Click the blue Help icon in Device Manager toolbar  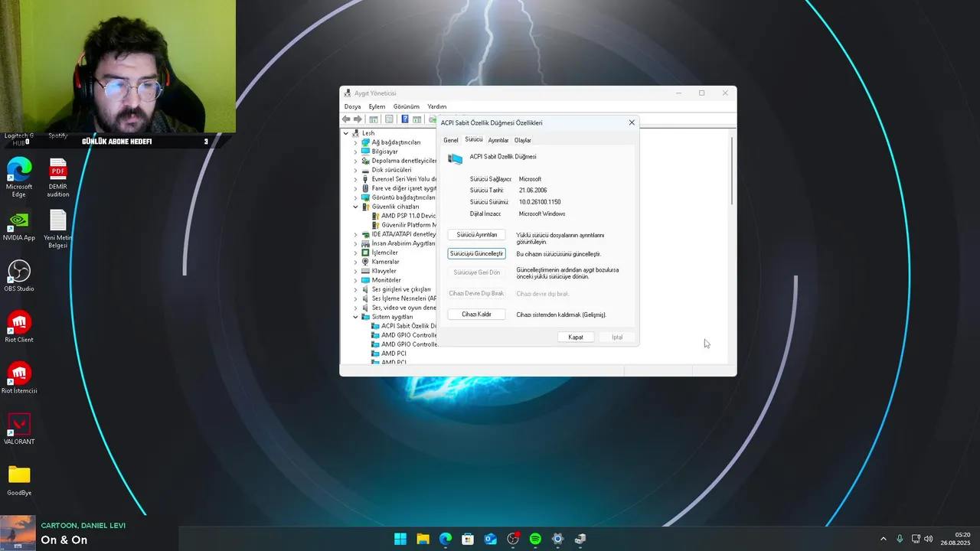pos(405,119)
